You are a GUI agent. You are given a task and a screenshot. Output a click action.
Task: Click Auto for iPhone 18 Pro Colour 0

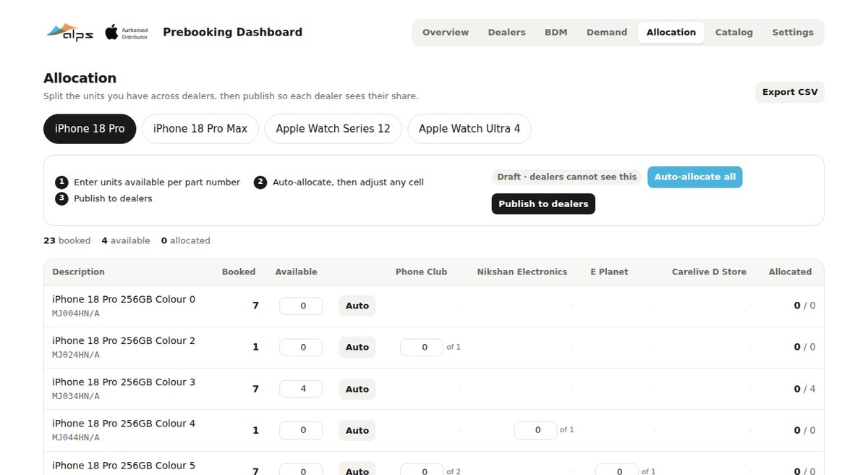click(x=357, y=306)
